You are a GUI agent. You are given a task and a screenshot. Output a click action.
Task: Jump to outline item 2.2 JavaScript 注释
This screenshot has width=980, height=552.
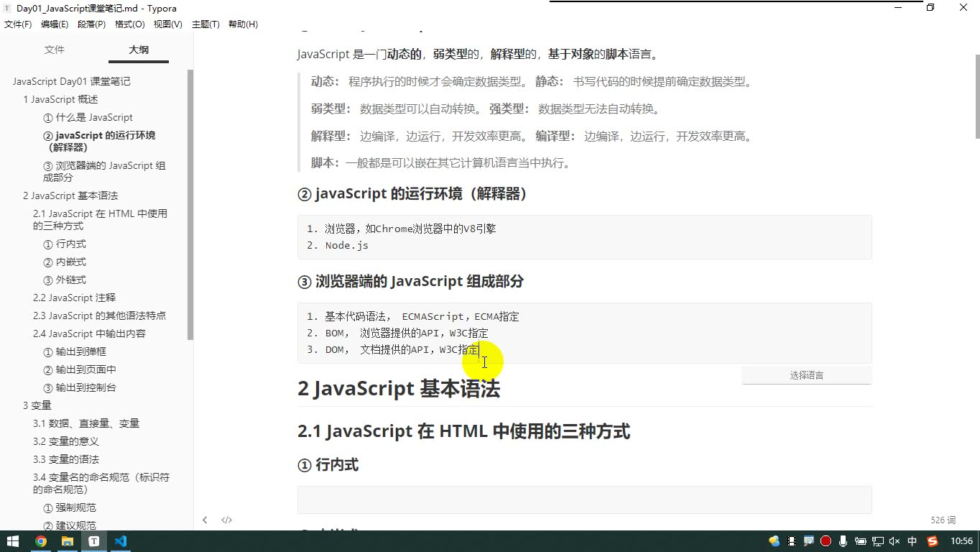[x=74, y=298]
